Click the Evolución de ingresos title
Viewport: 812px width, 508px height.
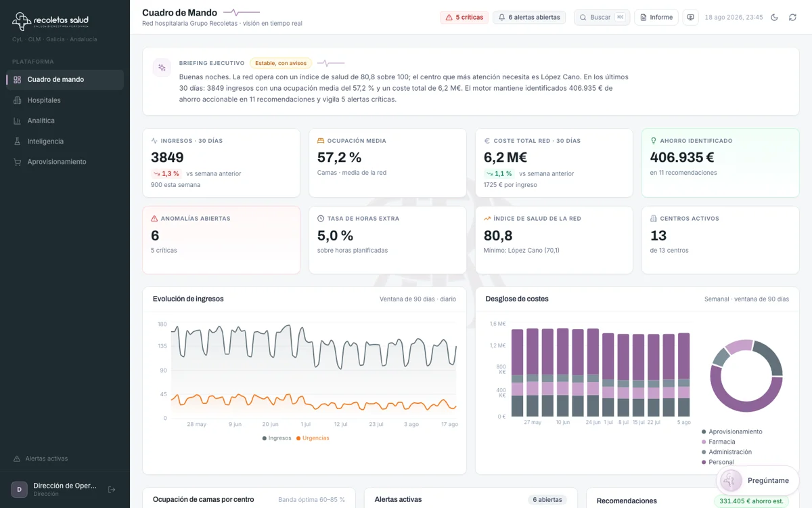pyautogui.click(x=188, y=299)
